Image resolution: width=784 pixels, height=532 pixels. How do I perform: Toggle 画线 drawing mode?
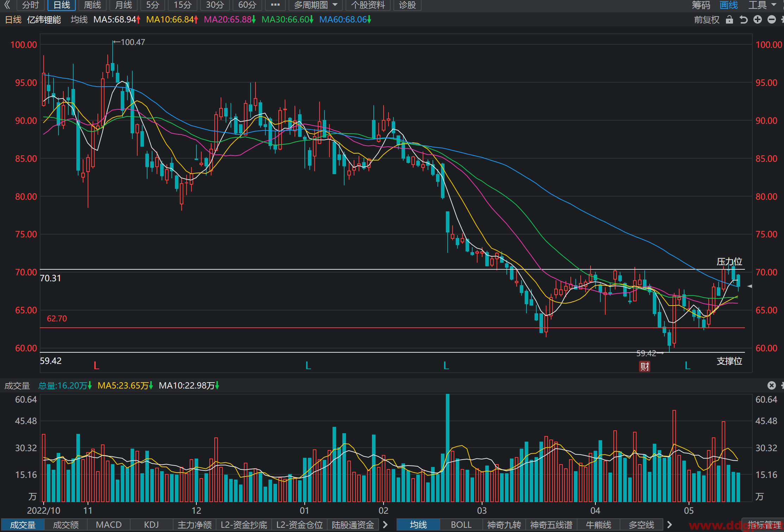pos(728,5)
